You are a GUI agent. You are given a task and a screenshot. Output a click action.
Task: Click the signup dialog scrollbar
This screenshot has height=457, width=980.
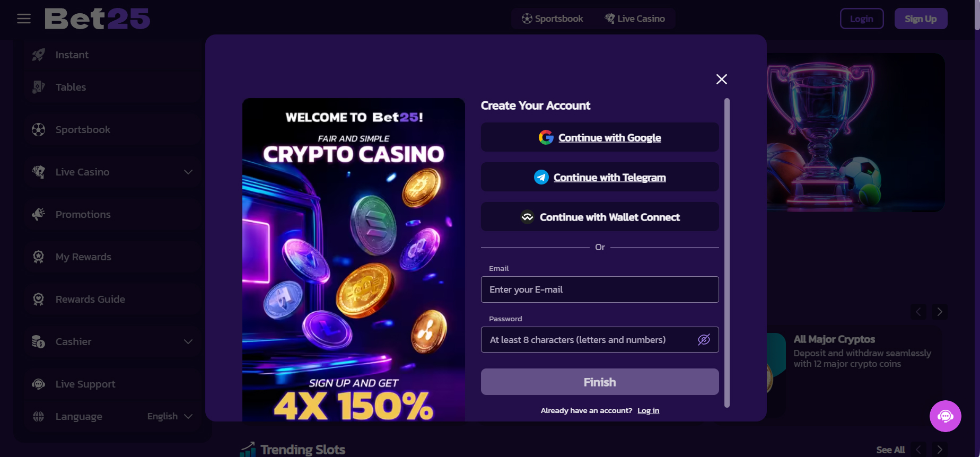point(727,252)
